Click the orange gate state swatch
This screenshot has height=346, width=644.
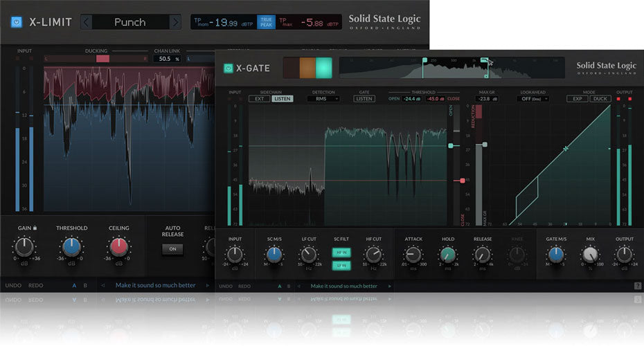pyautogui.click(x=307, y=68)
